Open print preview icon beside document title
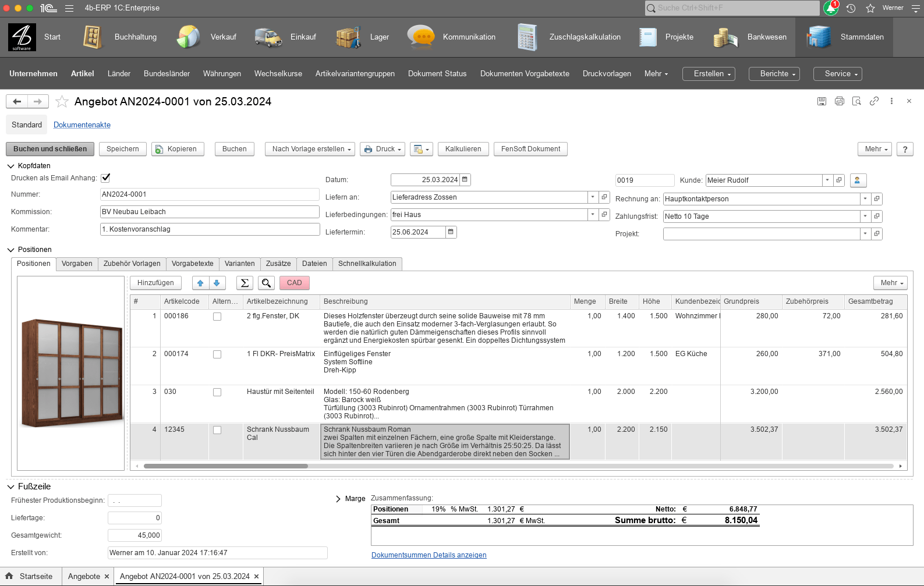Screen dimensions: 924x586 click(856, 101)
